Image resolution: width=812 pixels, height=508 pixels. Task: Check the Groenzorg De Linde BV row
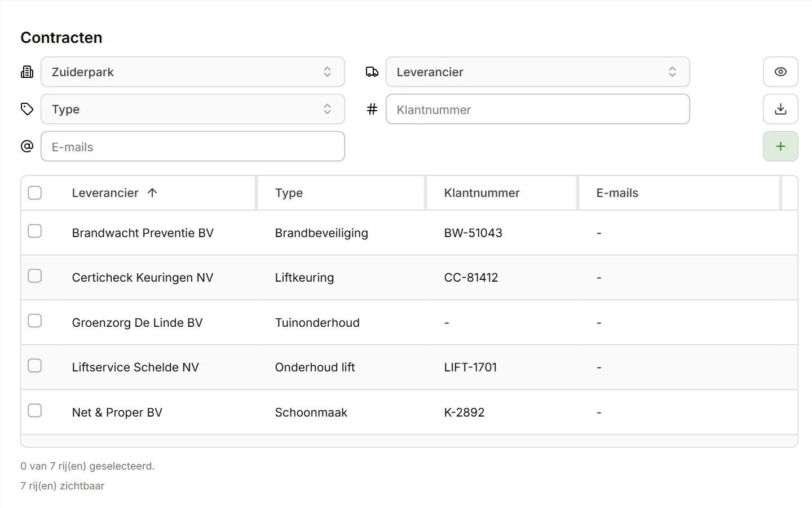(x=35, y=321)
